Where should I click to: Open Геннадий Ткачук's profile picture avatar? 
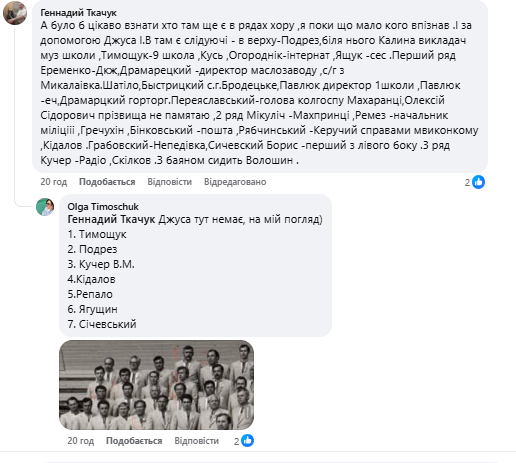15,13
